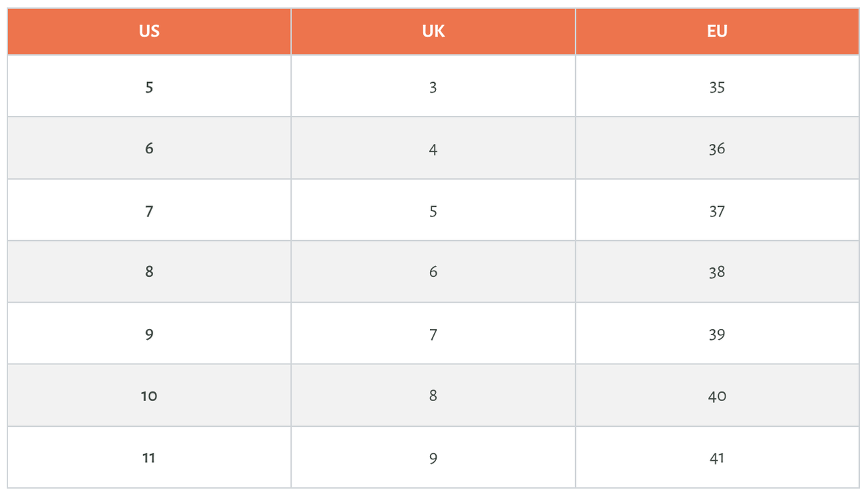Click EU size 40 cell
868x496 pixels.
click(x=717, y=396)
